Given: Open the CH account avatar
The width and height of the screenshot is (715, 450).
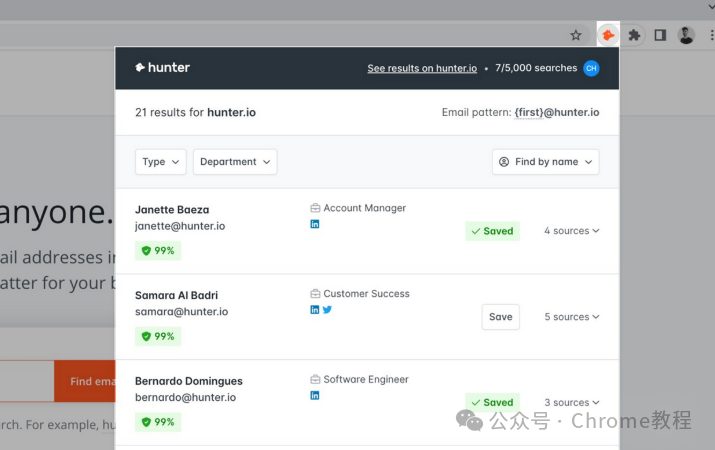Looking at the screenshot, I should coord(591,68).
